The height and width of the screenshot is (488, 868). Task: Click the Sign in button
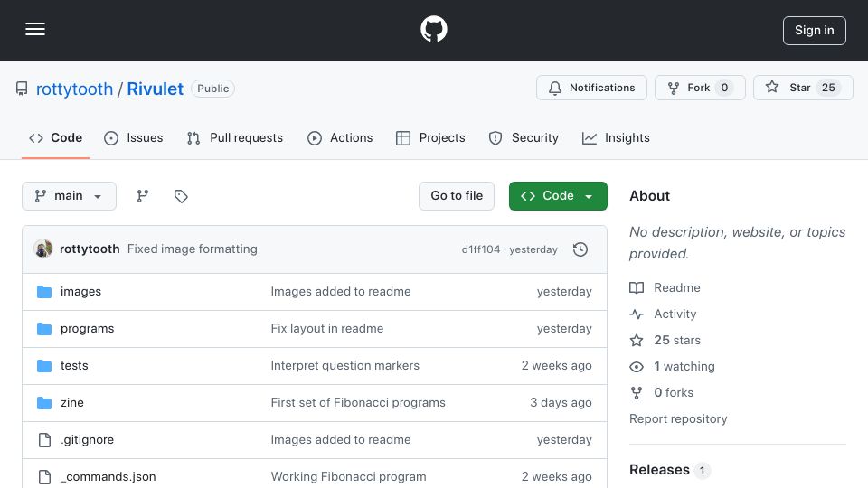(x=815, y=31)
